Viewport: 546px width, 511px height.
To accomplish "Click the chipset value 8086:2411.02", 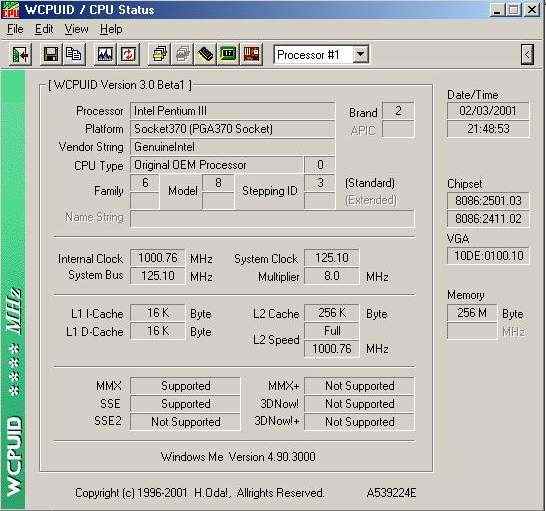I will (x=488, y=219).
